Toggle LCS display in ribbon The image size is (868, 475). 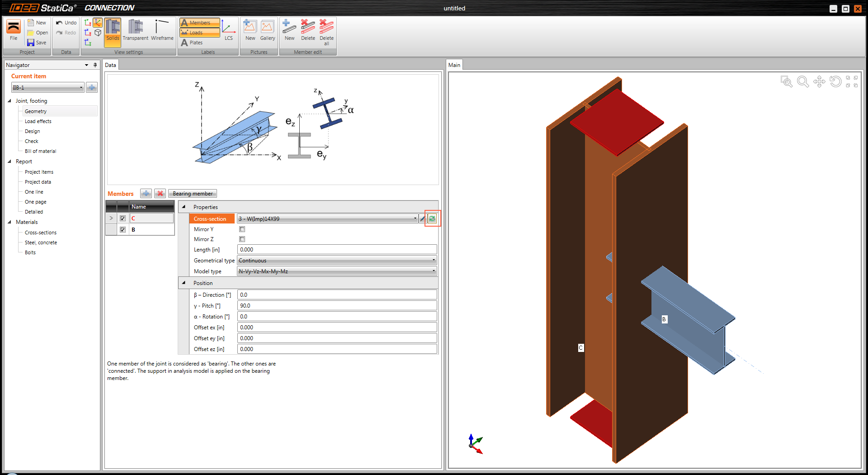pos(229,30)
